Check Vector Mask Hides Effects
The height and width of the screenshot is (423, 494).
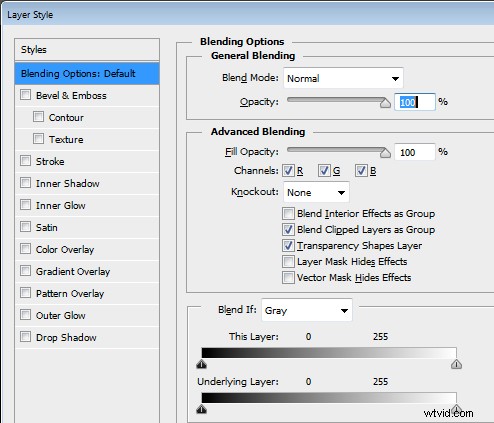pyautogui.click(x=288, y=277)
